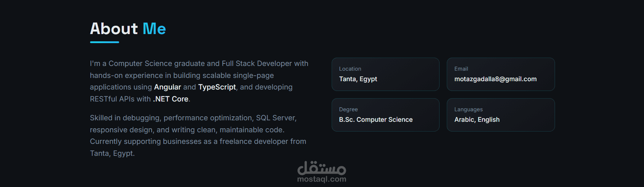Click the bold "Angular" keyword
Screen dimensions: 644x187
167,87
